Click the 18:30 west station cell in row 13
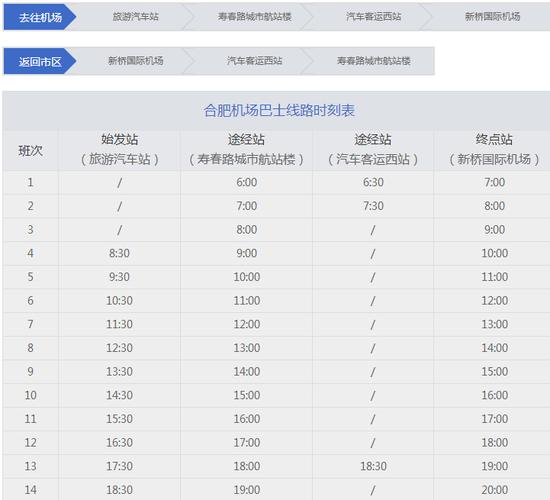550x500 pixels. [x=373, y=466]
